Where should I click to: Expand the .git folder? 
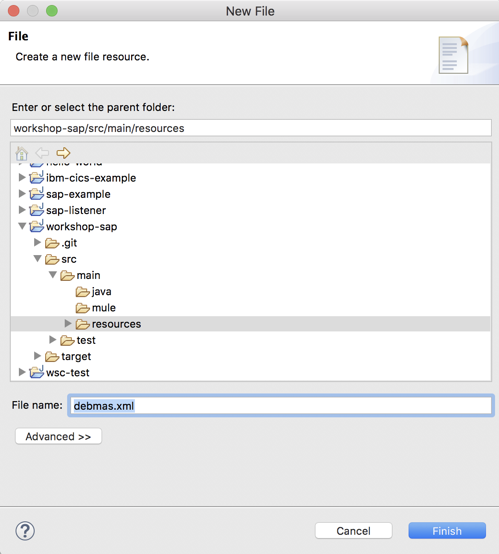(37, 242)
